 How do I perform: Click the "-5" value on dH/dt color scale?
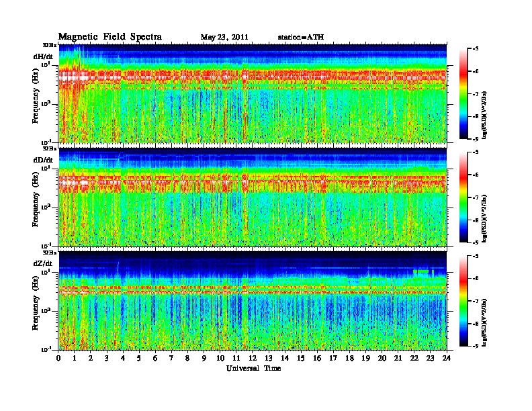tap(476, 49)
